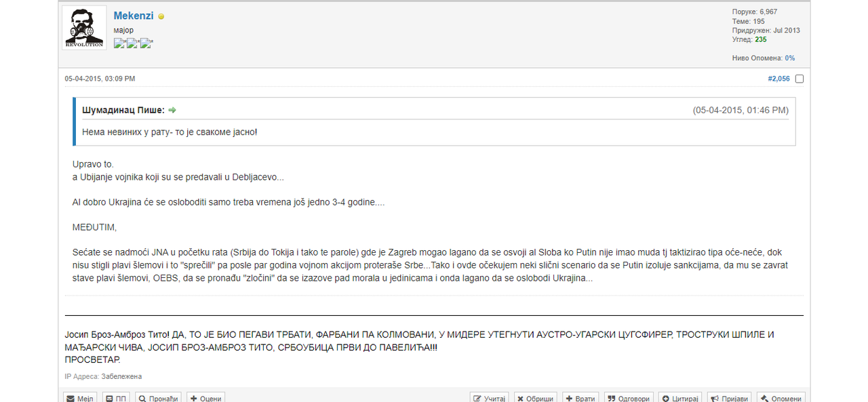Tick the checkbox for post #2,056
868x402 pixels.
coord(800,79)
